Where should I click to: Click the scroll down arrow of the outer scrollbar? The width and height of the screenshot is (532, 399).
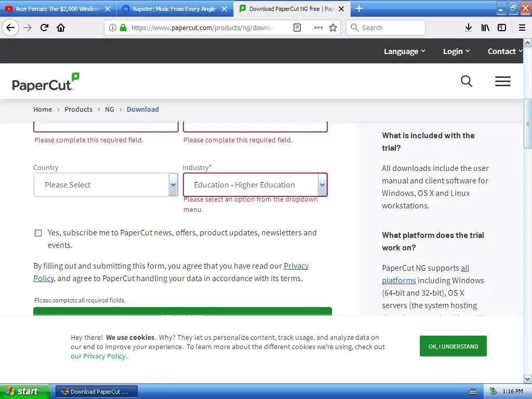click(x=528, y=379)
